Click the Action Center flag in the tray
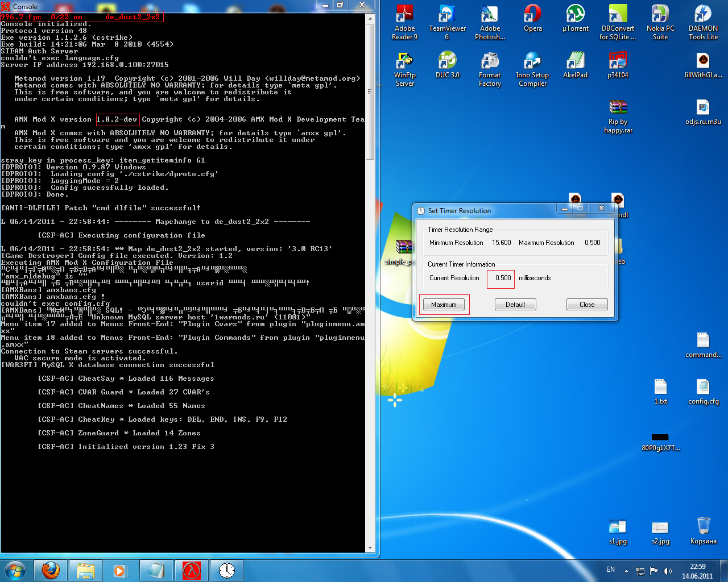 coord(653,571)
